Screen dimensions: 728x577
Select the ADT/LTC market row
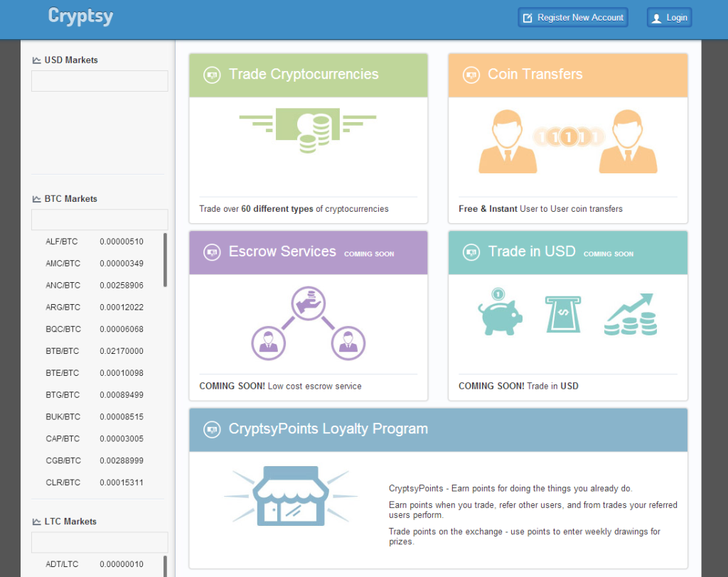click(95, 564)
